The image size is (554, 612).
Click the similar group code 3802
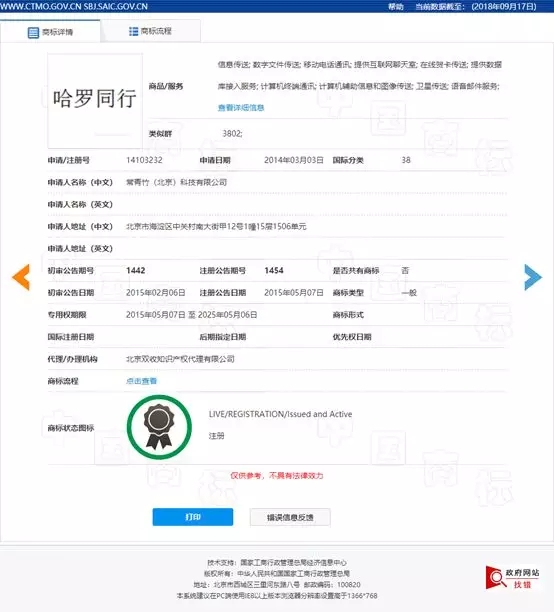(x=232, y=133)
